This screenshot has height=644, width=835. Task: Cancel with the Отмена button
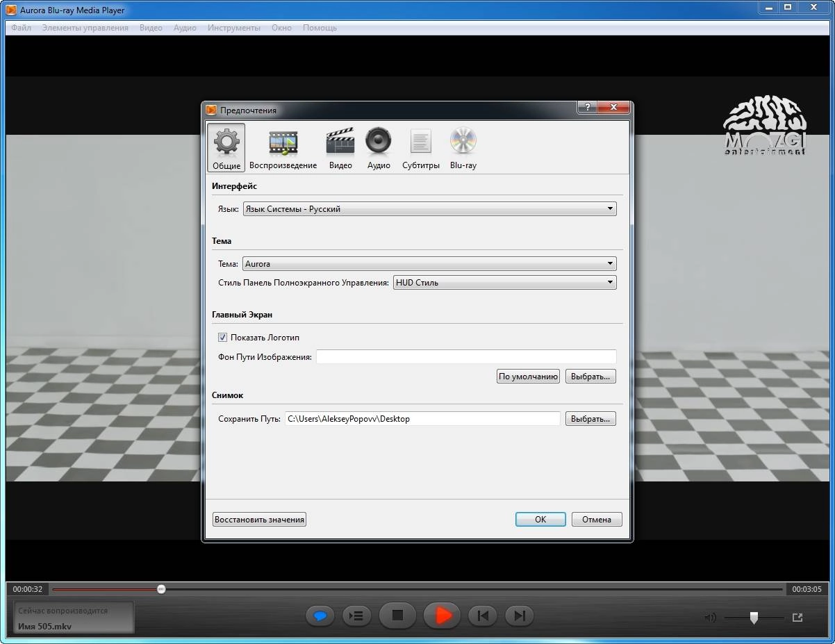pyautogui.click(x=597, y=520)
